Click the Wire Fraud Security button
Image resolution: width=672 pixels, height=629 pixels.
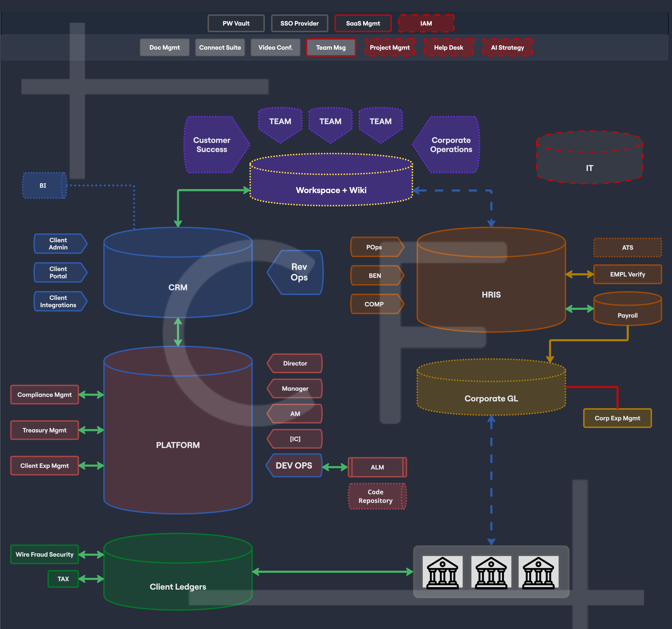44,554
